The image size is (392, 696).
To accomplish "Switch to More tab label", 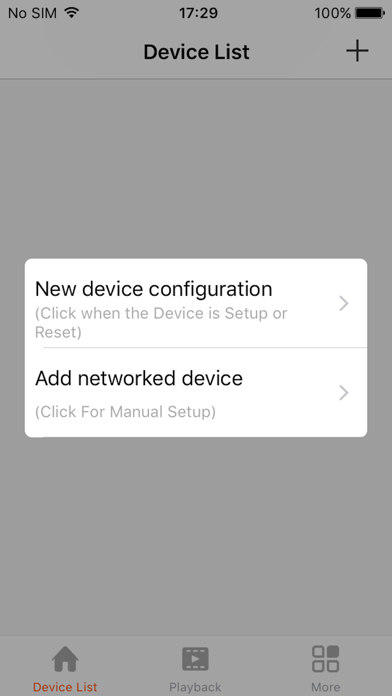I will click(325, 687).
